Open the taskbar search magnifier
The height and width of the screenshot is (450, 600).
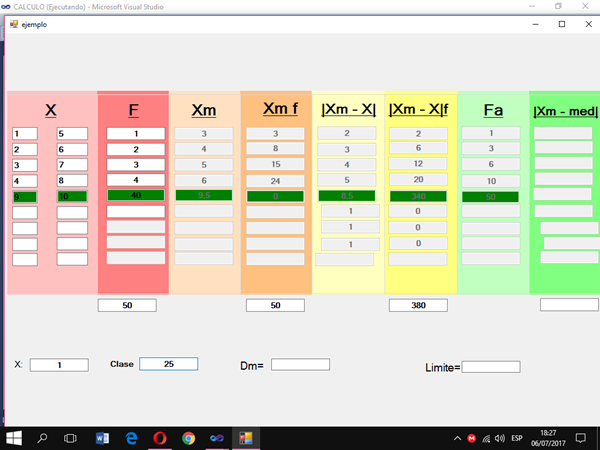[x=42, y=438]
